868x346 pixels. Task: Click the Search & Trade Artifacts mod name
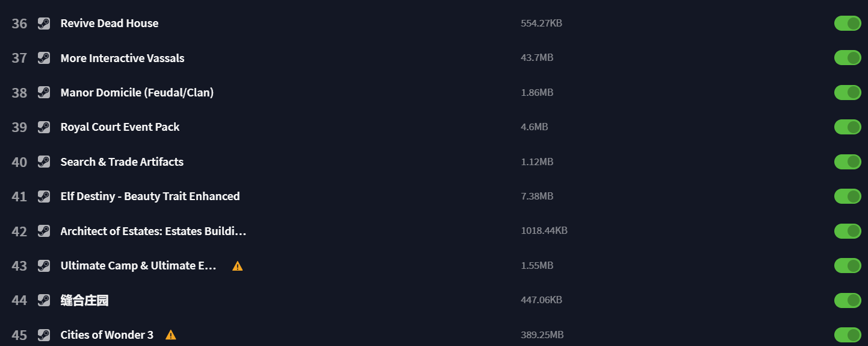coord(122,162)
